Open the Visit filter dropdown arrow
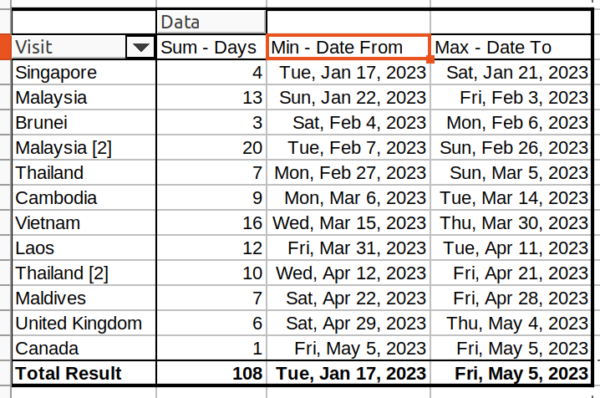Screen dimensions: 600x398 tap(140, 47)
